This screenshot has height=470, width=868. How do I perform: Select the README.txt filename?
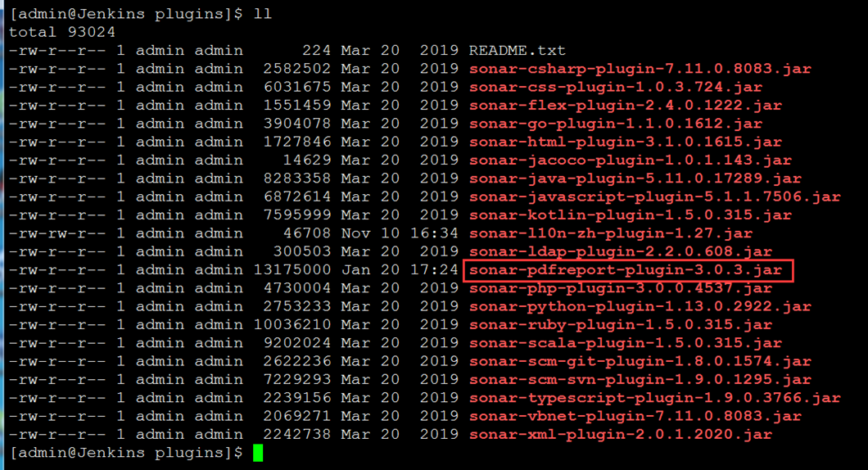point(517,51)
